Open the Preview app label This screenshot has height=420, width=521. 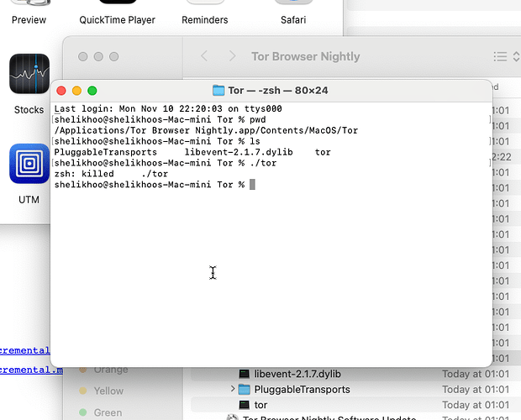click(29, 20)
